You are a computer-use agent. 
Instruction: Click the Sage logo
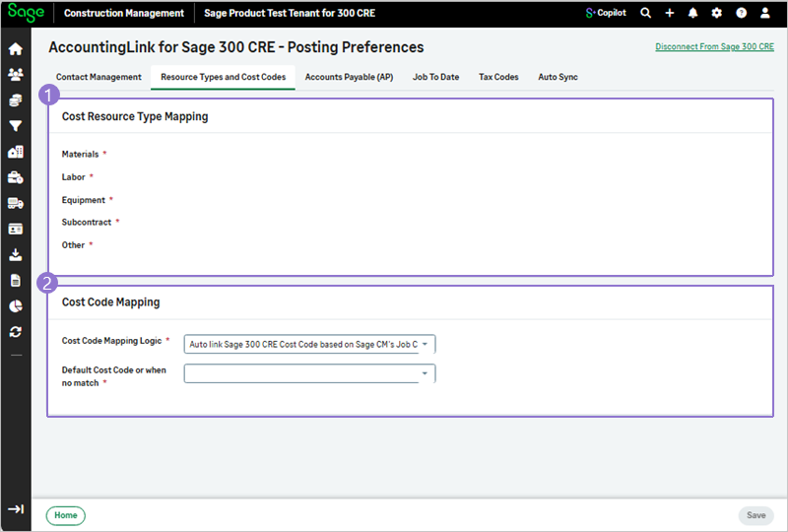[x=26, y=12]
